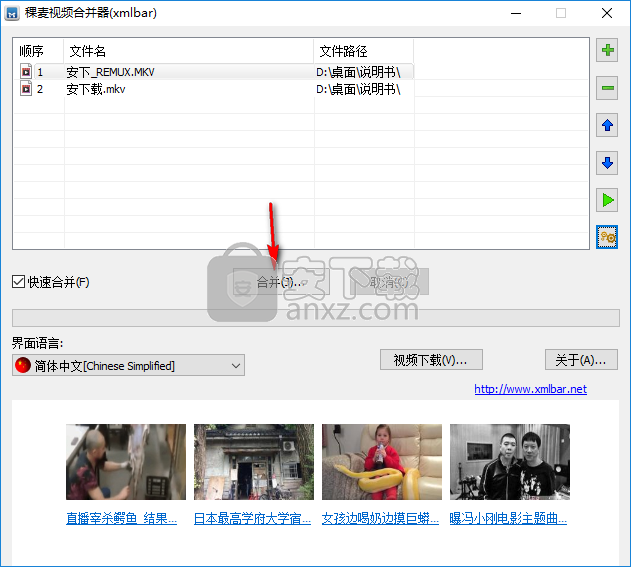Select row 安下载.mkv in list

[x=213, y=89]
